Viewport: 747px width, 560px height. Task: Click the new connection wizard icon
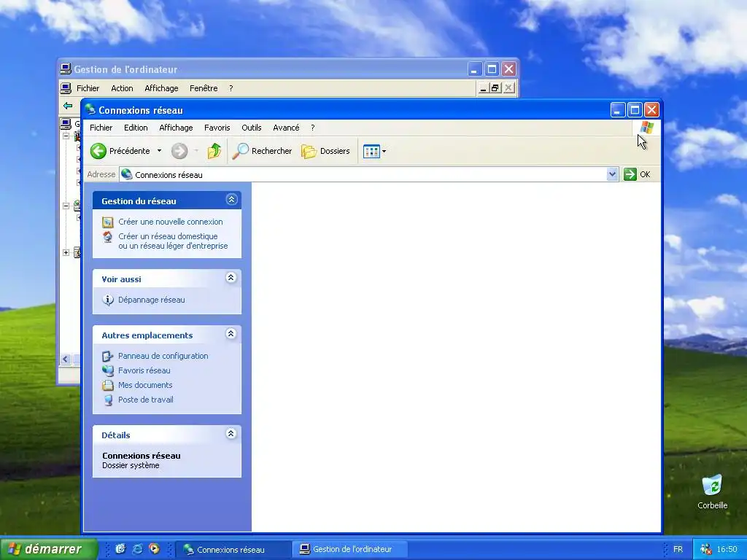(108, 222)
